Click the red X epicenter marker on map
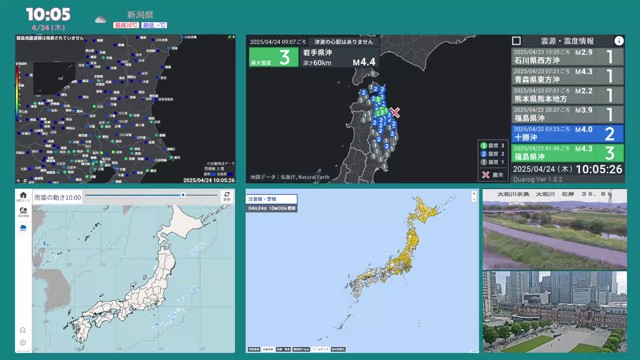The image size is (640, 360). tap(395, 112)
